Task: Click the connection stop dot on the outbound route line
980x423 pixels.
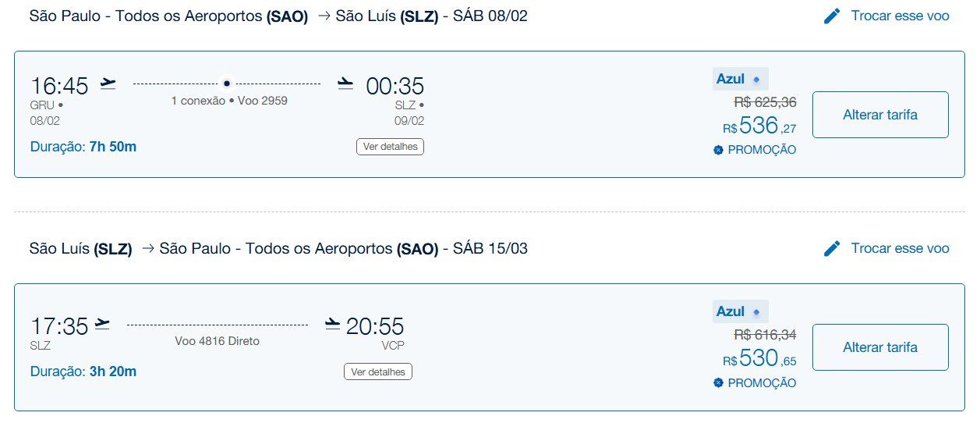Action: (x=227, y=83)
